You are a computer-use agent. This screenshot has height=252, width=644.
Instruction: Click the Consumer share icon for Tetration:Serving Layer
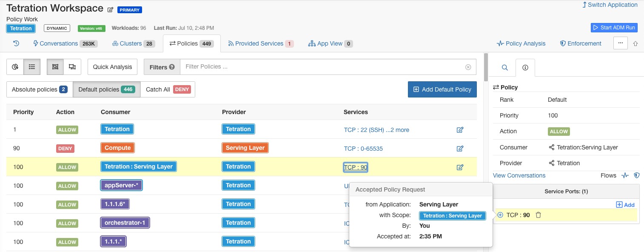coord(552,147)
